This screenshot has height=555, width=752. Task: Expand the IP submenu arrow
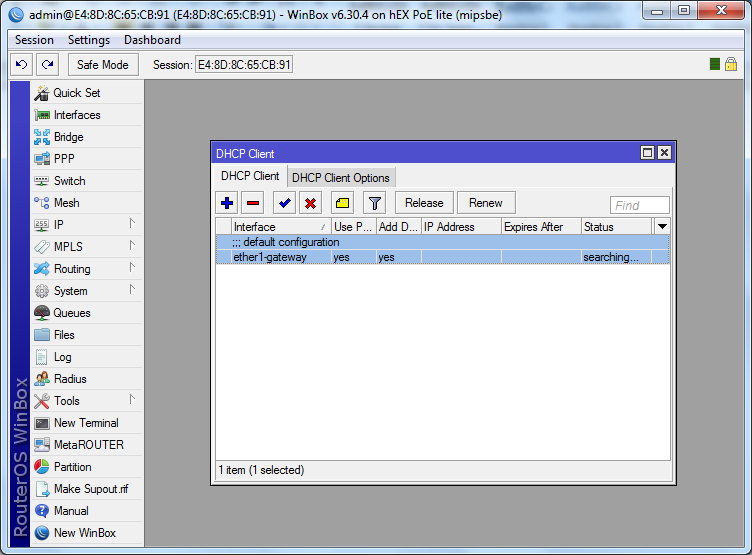pos(132,224)
